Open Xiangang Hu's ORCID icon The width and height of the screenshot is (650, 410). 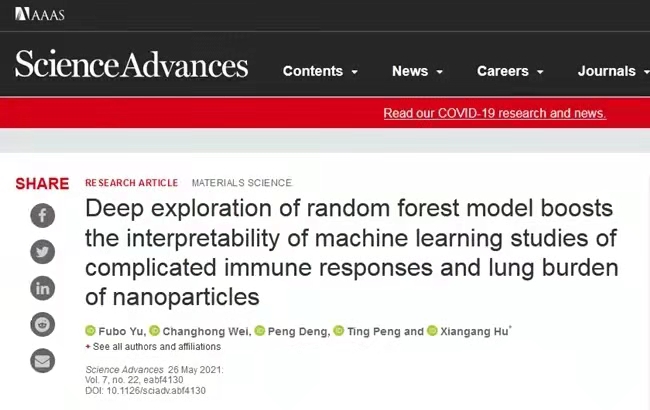[432, 331]
